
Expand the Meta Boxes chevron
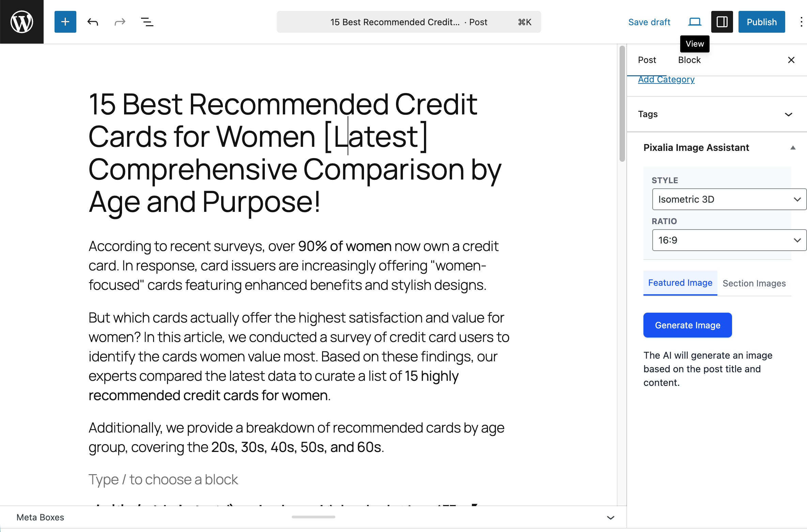610,517
